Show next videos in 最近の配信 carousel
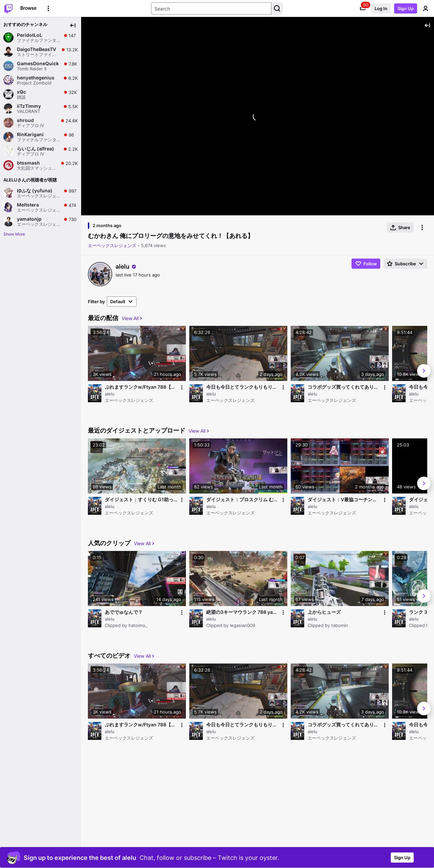This screenshot has width=434, height=868. pos(424,371)
